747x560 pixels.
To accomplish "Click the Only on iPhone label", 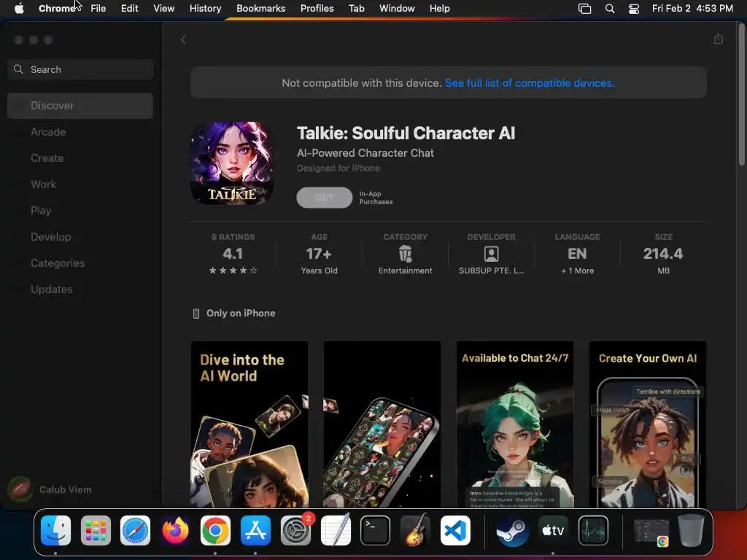I will click(241, 314).
